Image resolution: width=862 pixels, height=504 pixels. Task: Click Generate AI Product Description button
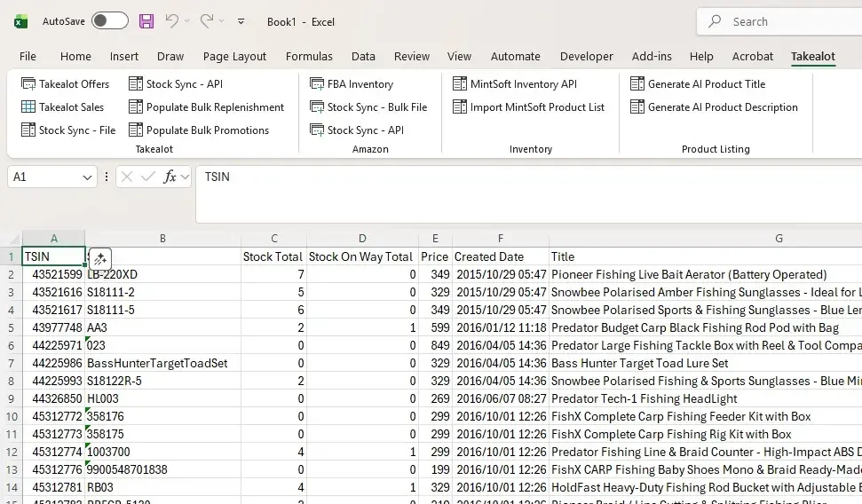(x=714, y=107)
